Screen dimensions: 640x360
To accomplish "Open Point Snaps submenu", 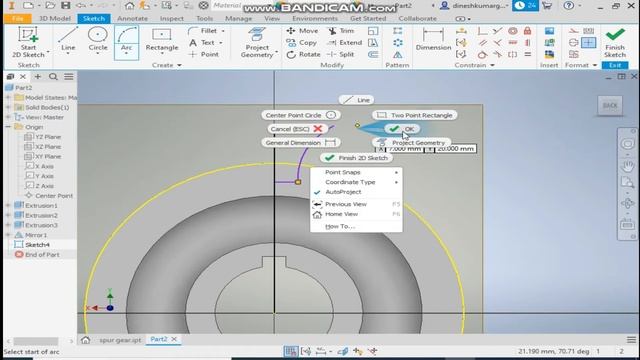I will (x=356, y=172).
